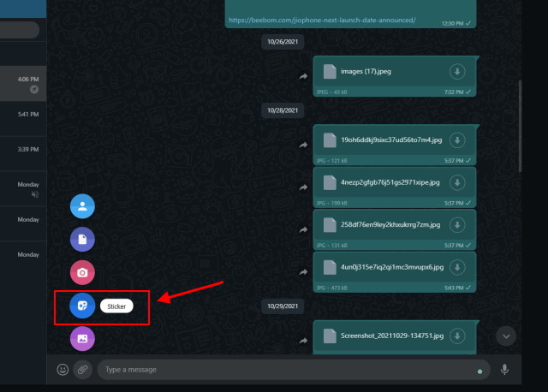Download the 4nezp2gfgb76j51gs2971xipe.jpg file
Screen dimensions: 548x392
click(x=457, y=182)
